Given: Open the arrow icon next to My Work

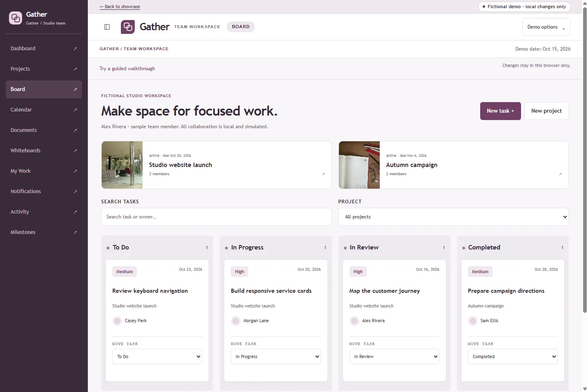Looking at the screenshot, I should coord(75,171).
